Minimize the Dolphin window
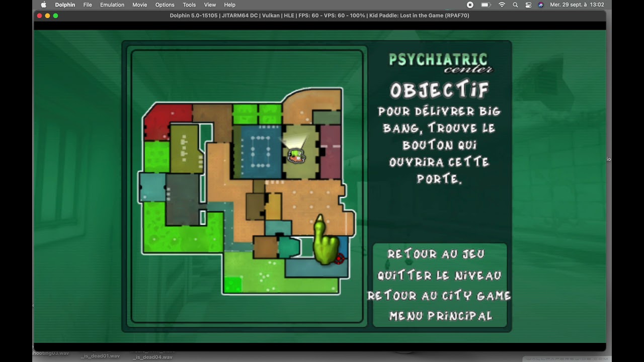This screenshot has width=644, height=362. [x=47, y=16]
